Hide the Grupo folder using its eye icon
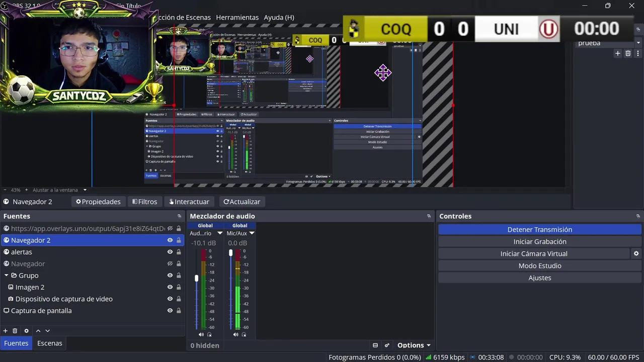This screenshot has height=362, width=644. (x=170, y=276)
